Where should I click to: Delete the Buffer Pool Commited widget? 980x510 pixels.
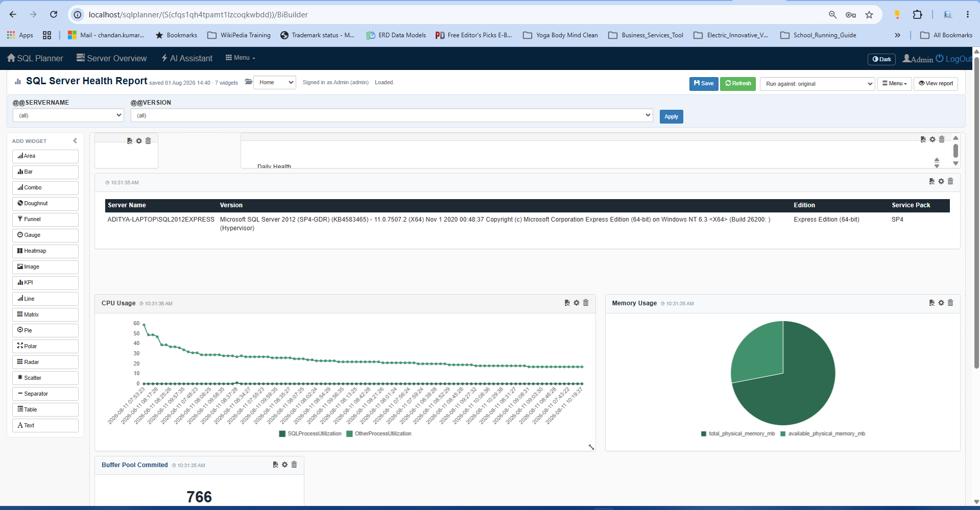pos(294,465)
